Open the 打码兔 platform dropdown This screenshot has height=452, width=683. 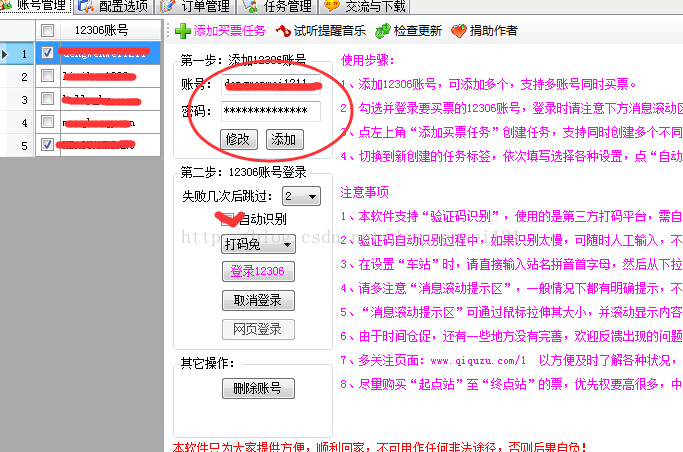coord(258,244)
